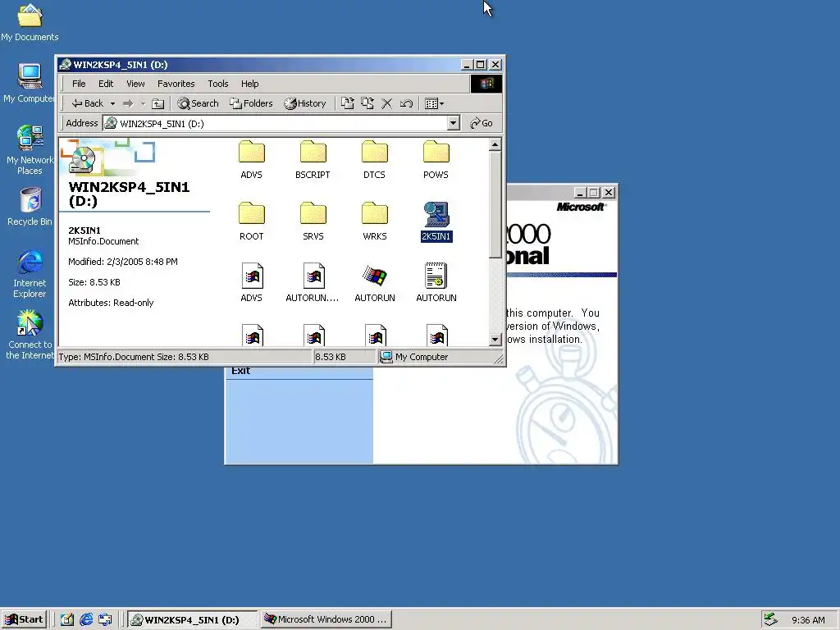The width and height of the screenshot is (840, 630).
Task: Click the Go button
Action: (x=481, y=123)
